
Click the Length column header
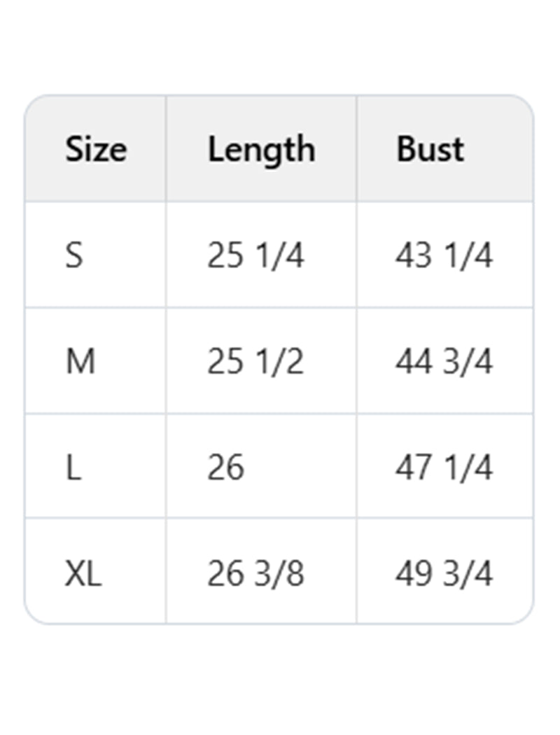click(261, 149)
